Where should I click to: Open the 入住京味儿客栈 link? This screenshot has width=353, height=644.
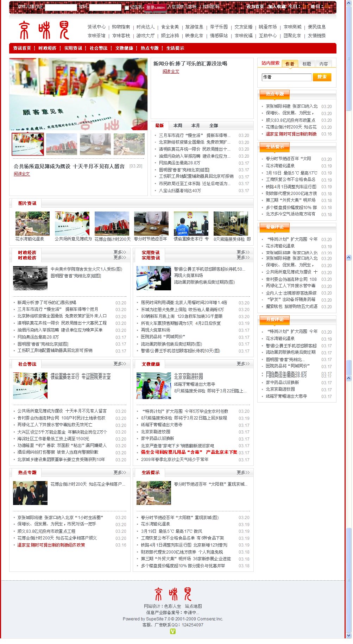tap(182, 7)
